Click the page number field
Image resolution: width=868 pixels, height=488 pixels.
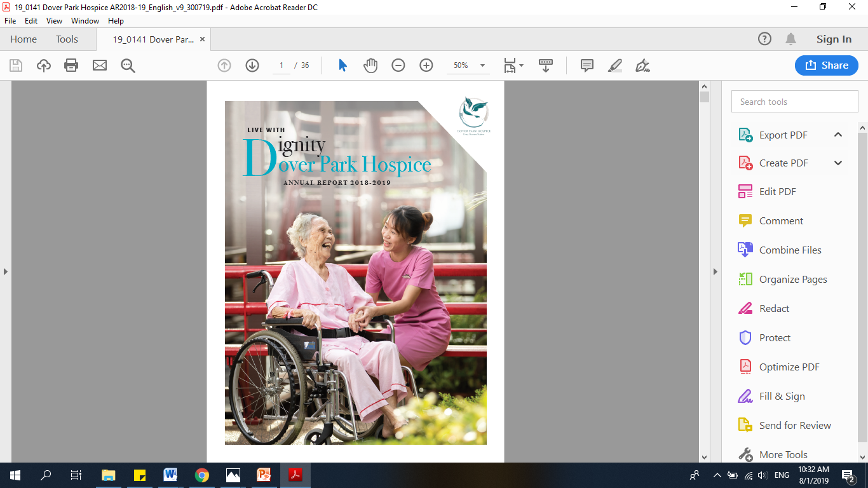click(x=281, y=65)
